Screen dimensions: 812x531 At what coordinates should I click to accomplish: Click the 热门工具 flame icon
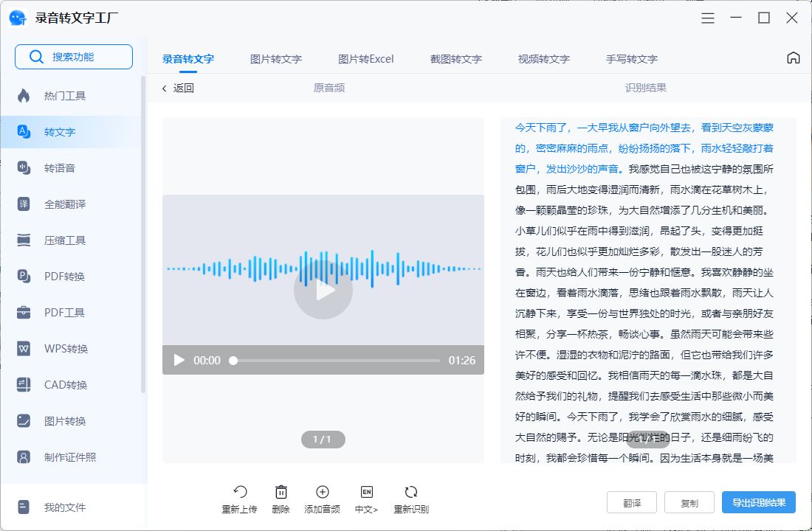pos(24,96)
